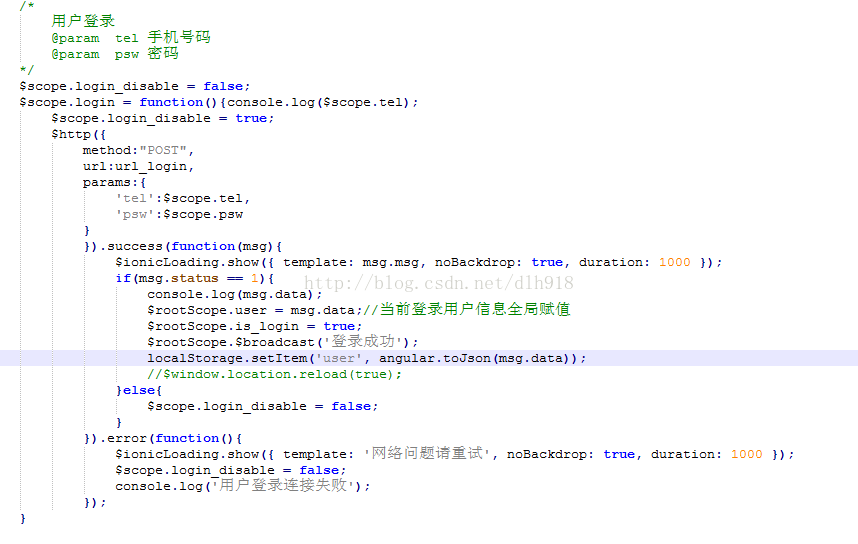Click '}).error(function(){' line
This screenshot has height=544, width=858.
(x=163, y=438)
